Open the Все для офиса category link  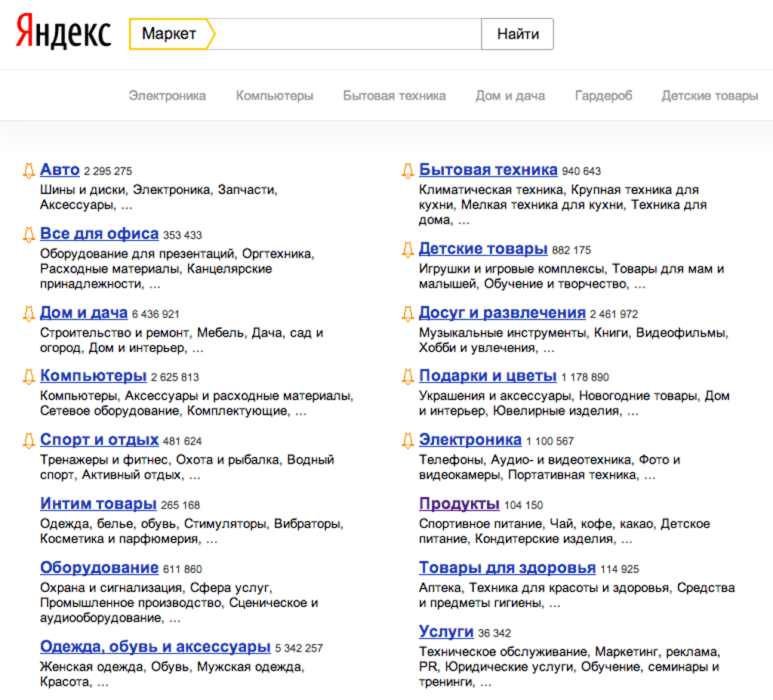(99, 234)
